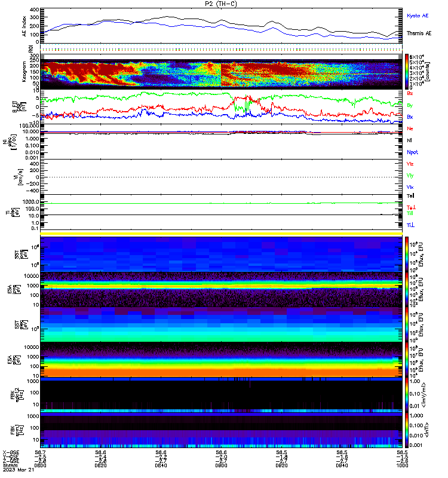Select the 'Themis AE' legend label

[419, 33]
